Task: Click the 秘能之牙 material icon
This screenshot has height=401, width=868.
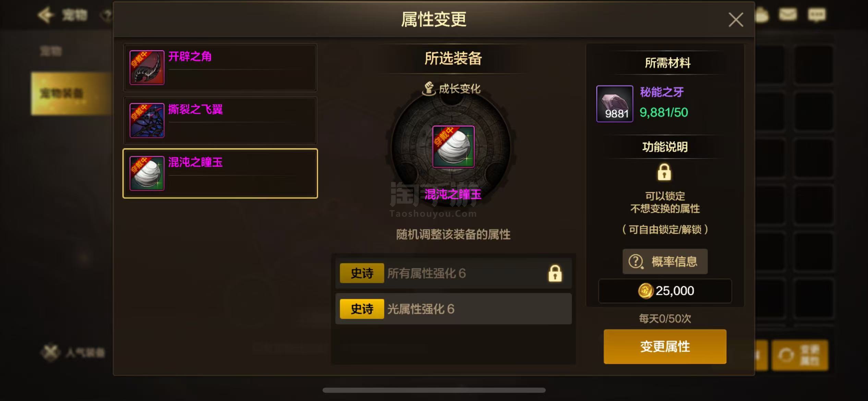Action: [x=615, y=104]
